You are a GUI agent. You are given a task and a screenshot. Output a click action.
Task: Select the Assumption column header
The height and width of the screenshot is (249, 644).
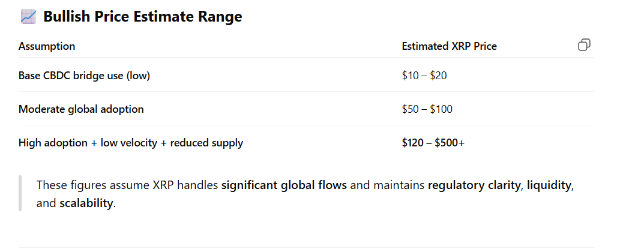pos(47,46)
